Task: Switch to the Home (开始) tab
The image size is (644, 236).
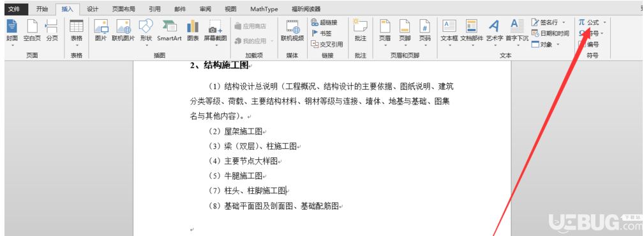Action: coord(41,9)
